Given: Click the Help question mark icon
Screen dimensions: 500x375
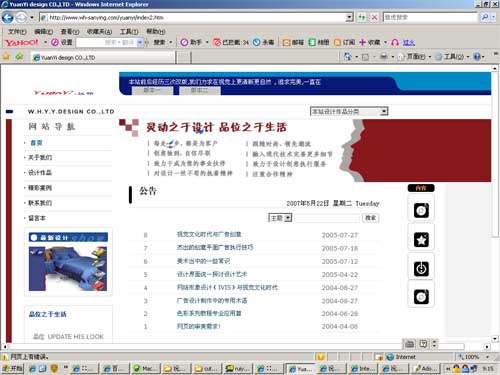Looking at the screenshot, I should tap(477, 57).
